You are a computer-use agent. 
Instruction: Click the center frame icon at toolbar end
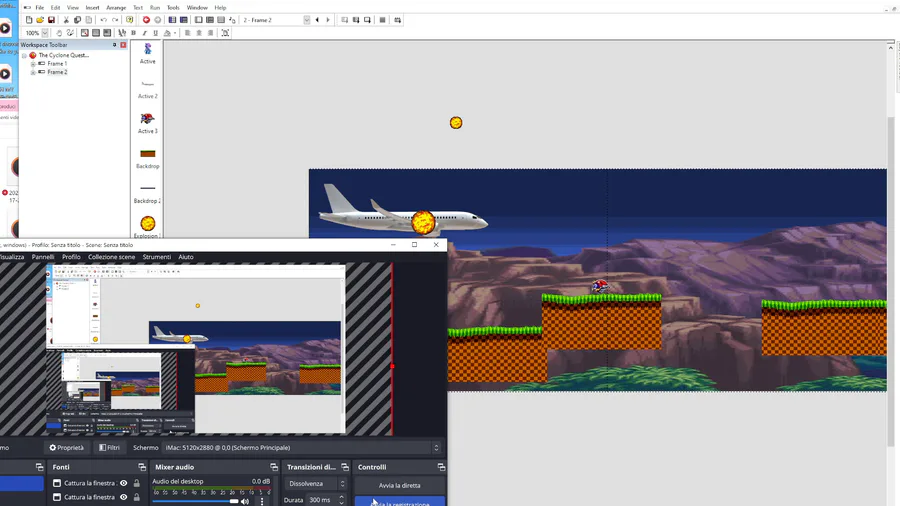226,33
